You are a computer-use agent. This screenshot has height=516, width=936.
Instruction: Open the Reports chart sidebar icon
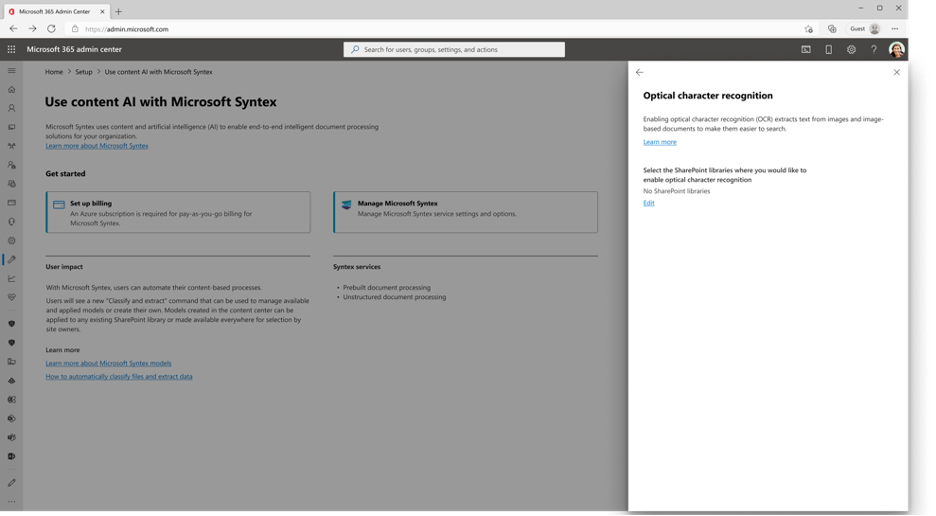11,278
